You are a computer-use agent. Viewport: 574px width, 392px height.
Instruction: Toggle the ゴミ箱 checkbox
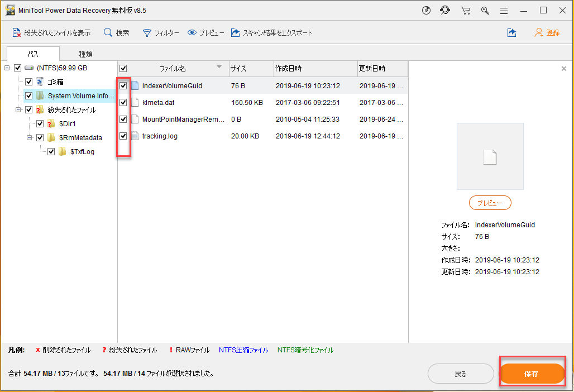[28, 82]
